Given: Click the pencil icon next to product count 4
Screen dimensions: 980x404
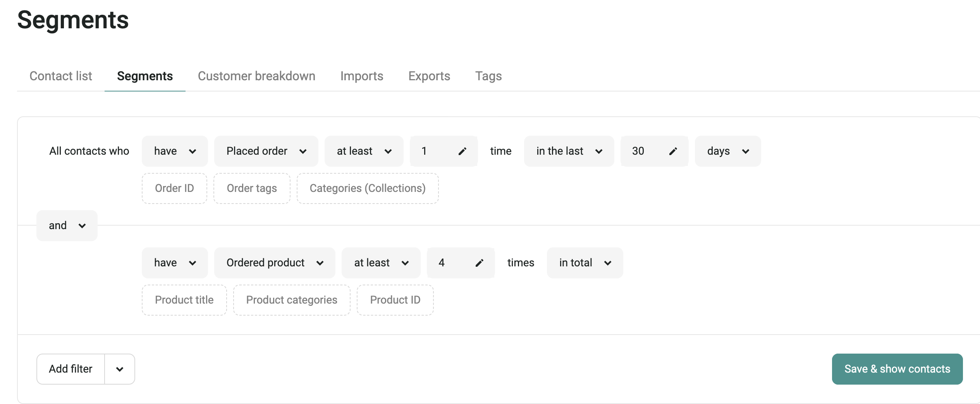Looking at the screenshot, I should coord(479,263).
